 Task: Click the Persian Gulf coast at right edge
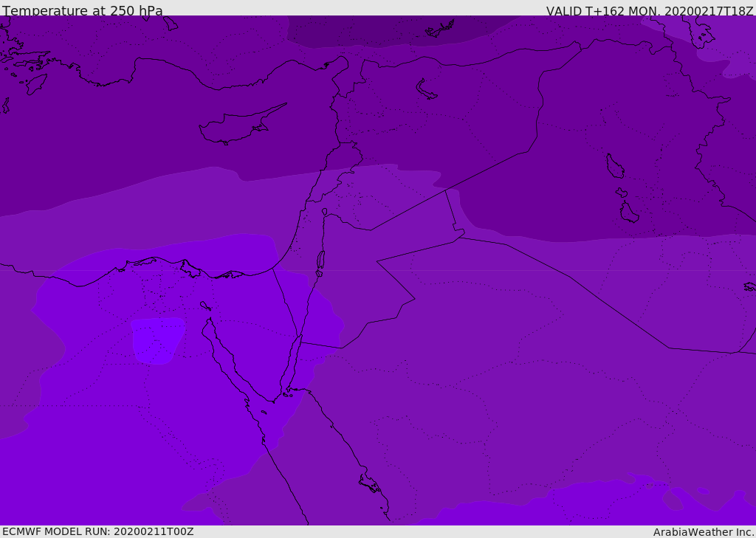tap(749, 286)
